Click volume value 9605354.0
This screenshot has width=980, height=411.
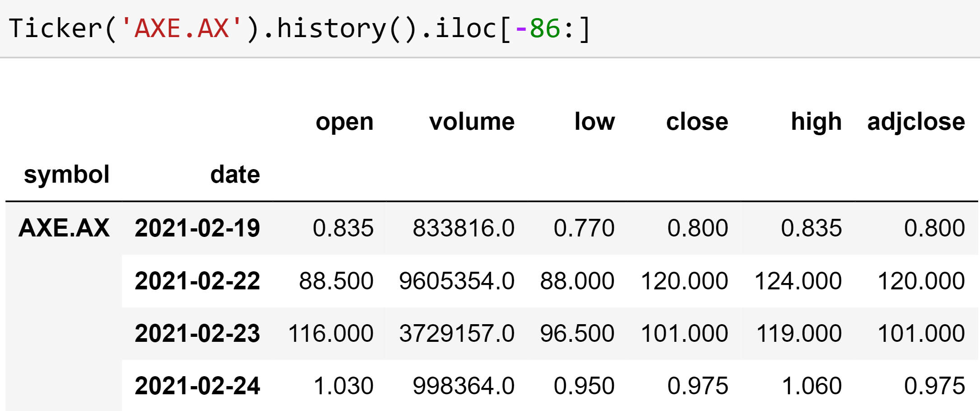pyautogui.click(x=457, y=281)
